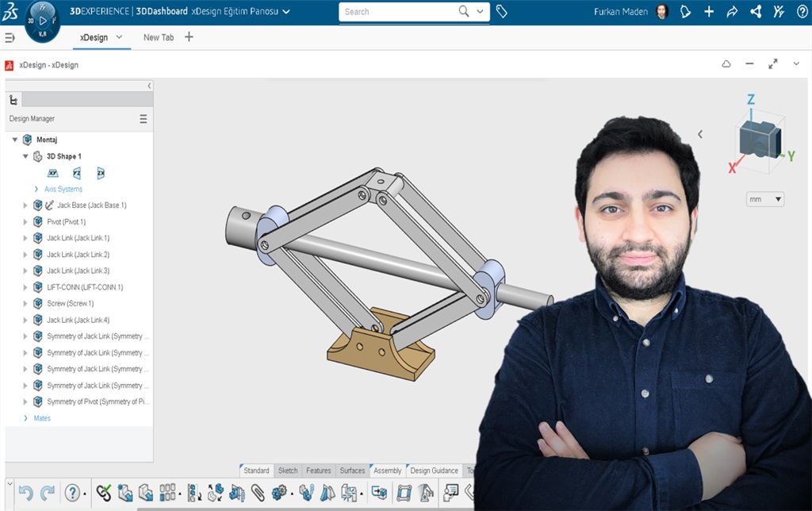
Task: Click the ZX plane icon
Action: pyautogui.click(x=101, y=173)
